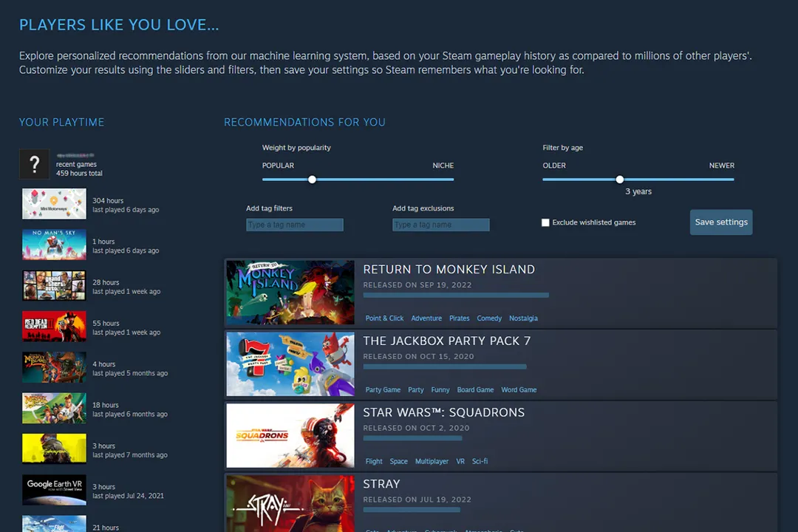The width and height of the screenshot is (798, 532).
Task: Click the Star Wars Squadrons capsule image
Action: [x=290, y=436]
